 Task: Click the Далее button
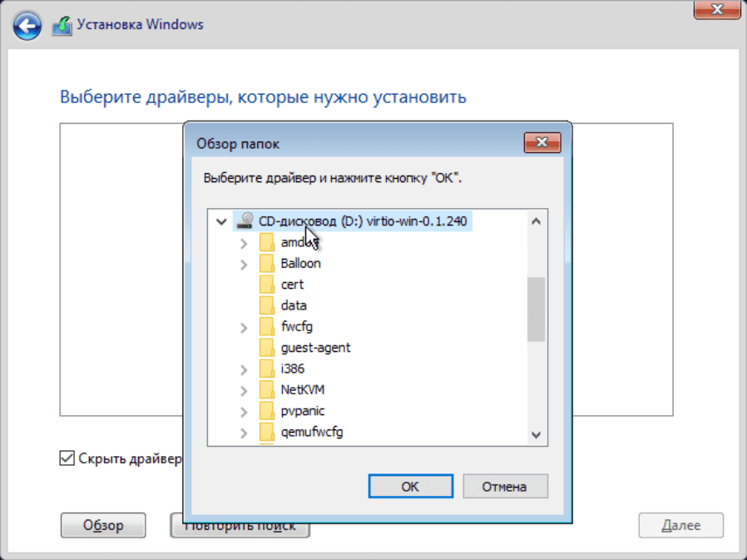(x=680, y=525)
